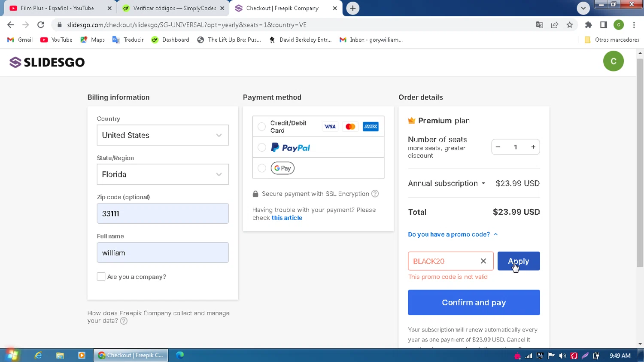Bookmark this page with the star
Screen dimensions: 644x362
(x=570, y=25)
